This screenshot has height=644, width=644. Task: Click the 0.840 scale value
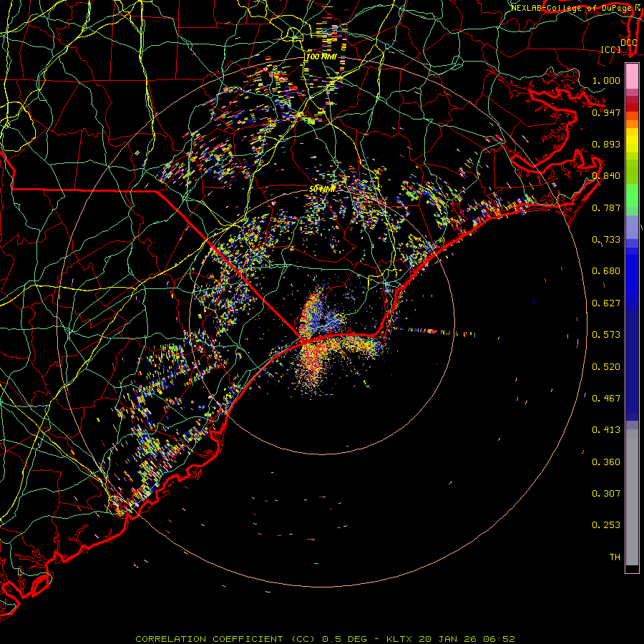click(x=606, y=176)
